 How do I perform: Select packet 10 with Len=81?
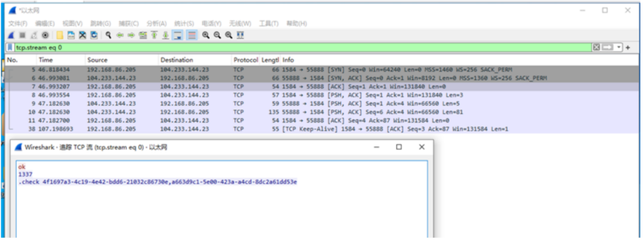pyautogui.click(x=322, y=111)
